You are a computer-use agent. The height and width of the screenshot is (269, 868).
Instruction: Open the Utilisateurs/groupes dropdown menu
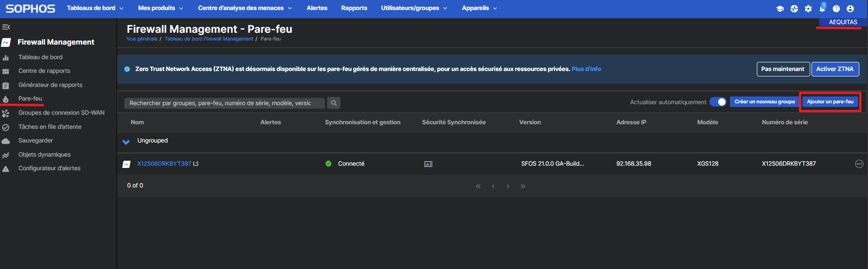(x=414, y=8)
